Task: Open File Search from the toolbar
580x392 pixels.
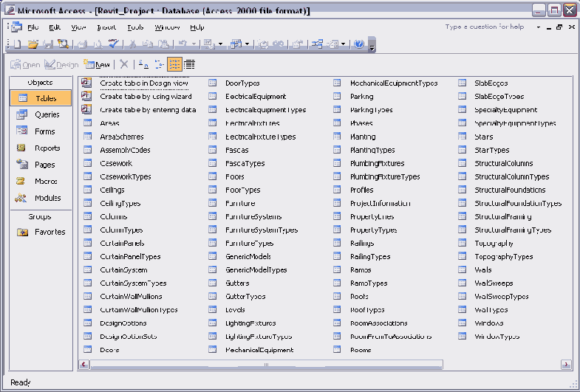Action: tap(63, 44)
